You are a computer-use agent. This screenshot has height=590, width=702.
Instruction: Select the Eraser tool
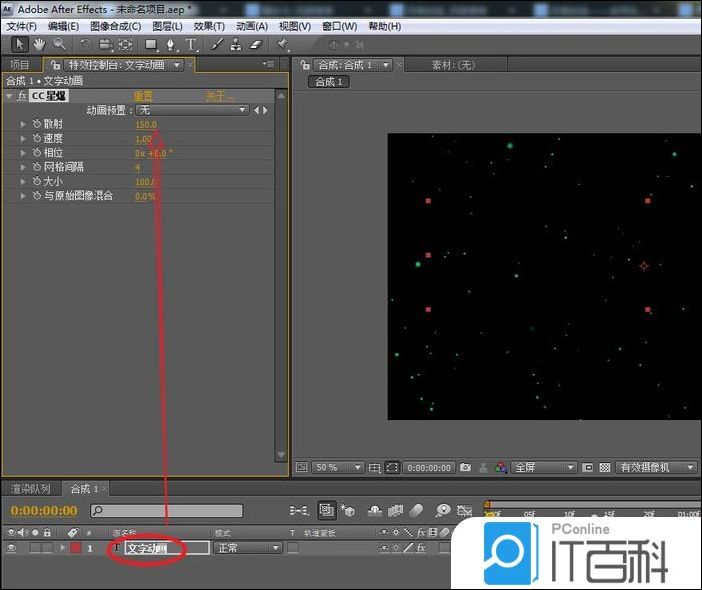pos(254,45)
